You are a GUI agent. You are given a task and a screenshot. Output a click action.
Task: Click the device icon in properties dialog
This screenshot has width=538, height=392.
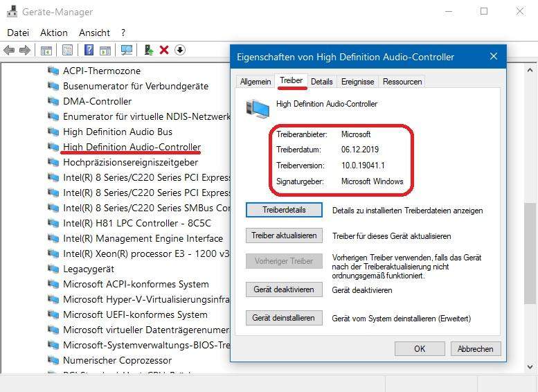258,109
